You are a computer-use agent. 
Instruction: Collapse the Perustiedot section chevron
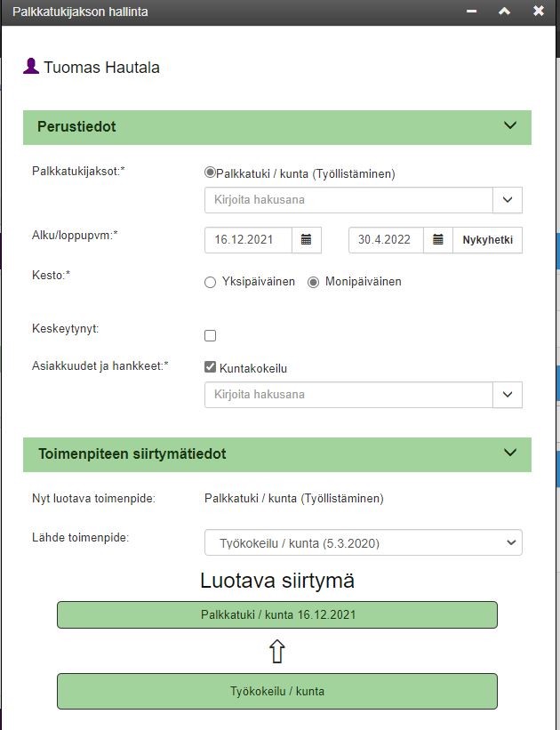coord(510,125)
